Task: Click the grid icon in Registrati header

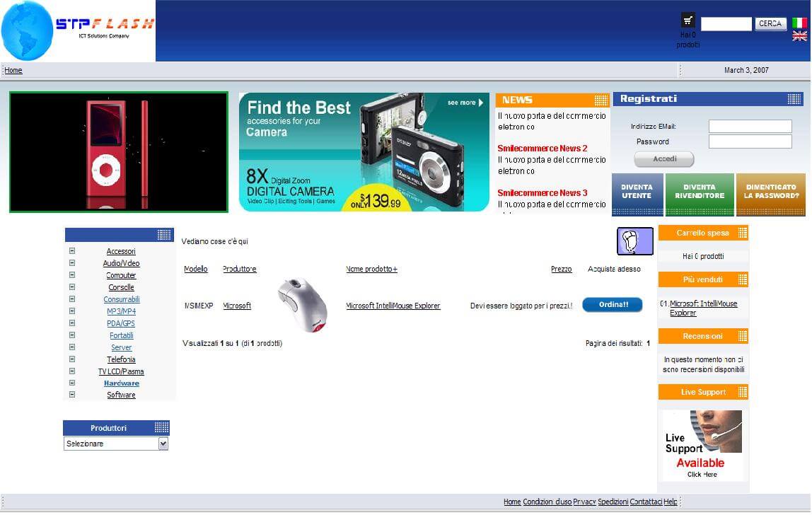Action: [794, 99]
